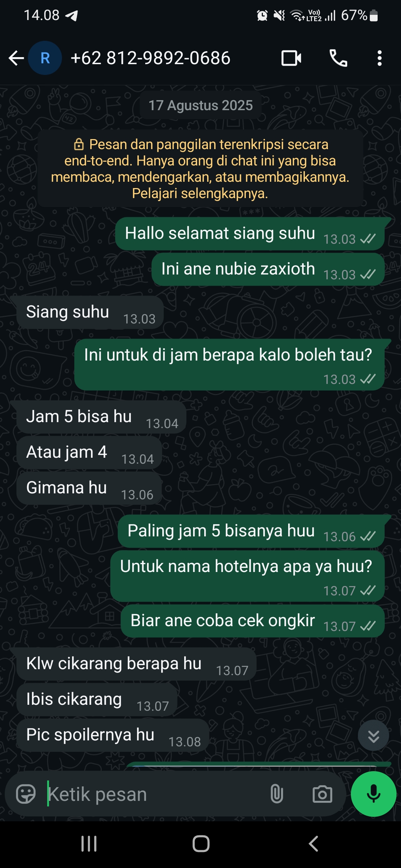401x868 pixels.
Task: Open the end-to-end encryption notice
Action: pyautogui.click(x=200, y=168)
